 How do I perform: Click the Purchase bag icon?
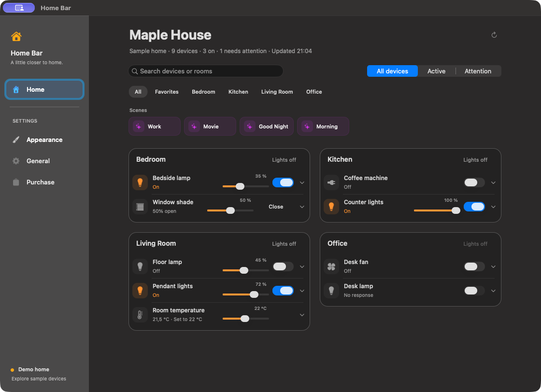point(16,182)
